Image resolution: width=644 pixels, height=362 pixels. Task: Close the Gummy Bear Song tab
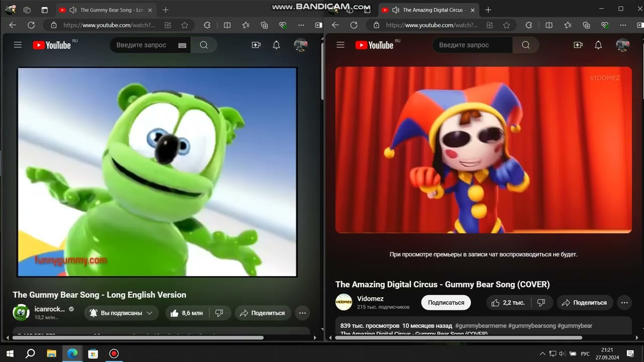coord(150,10)
